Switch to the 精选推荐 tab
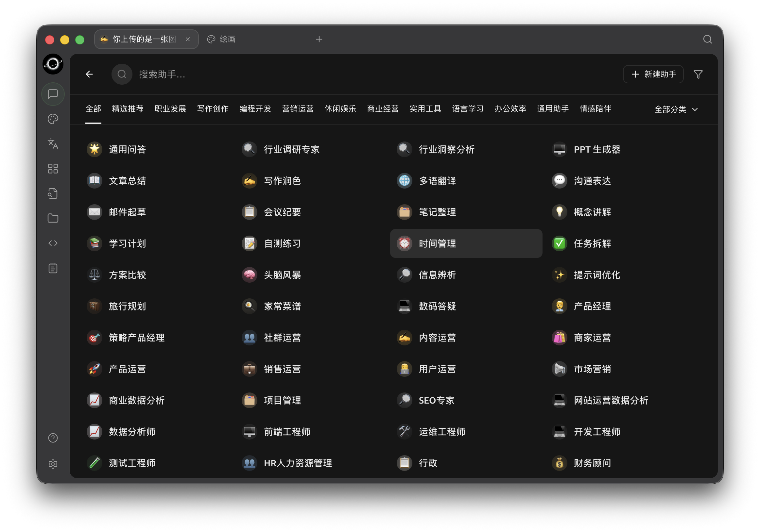 point(128,109)
